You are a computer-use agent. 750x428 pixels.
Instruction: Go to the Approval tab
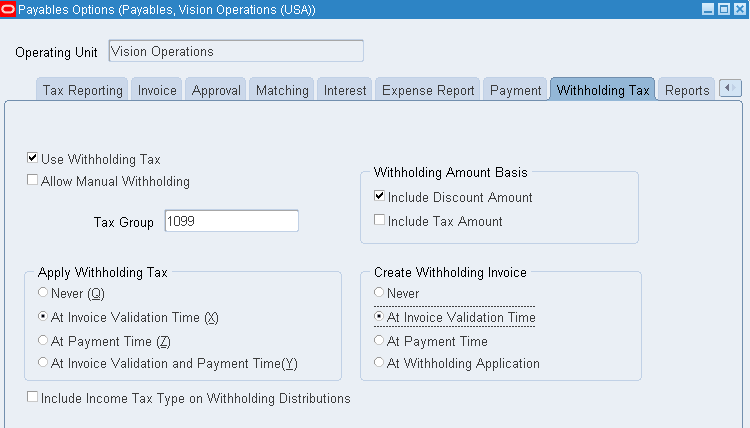pyautogui.click(x=214, y=90)
